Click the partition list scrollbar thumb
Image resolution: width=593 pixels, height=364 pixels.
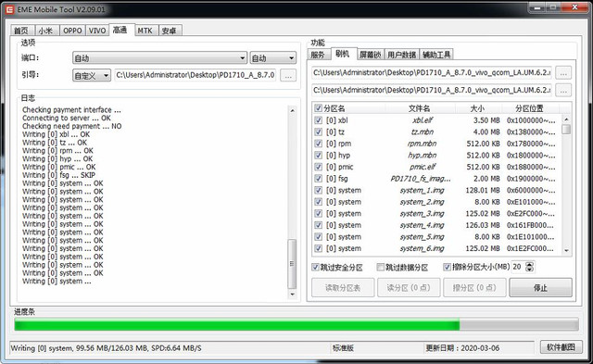566,130
